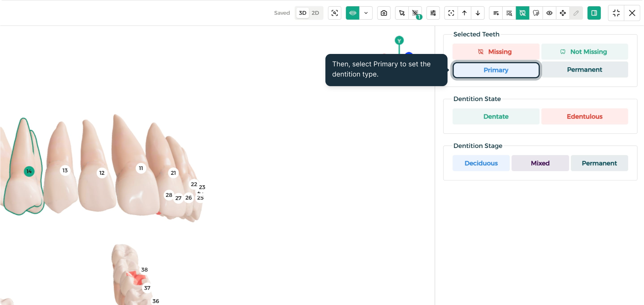Close the viewer with the X icon

pyautogui.click(x=632, y=13)
